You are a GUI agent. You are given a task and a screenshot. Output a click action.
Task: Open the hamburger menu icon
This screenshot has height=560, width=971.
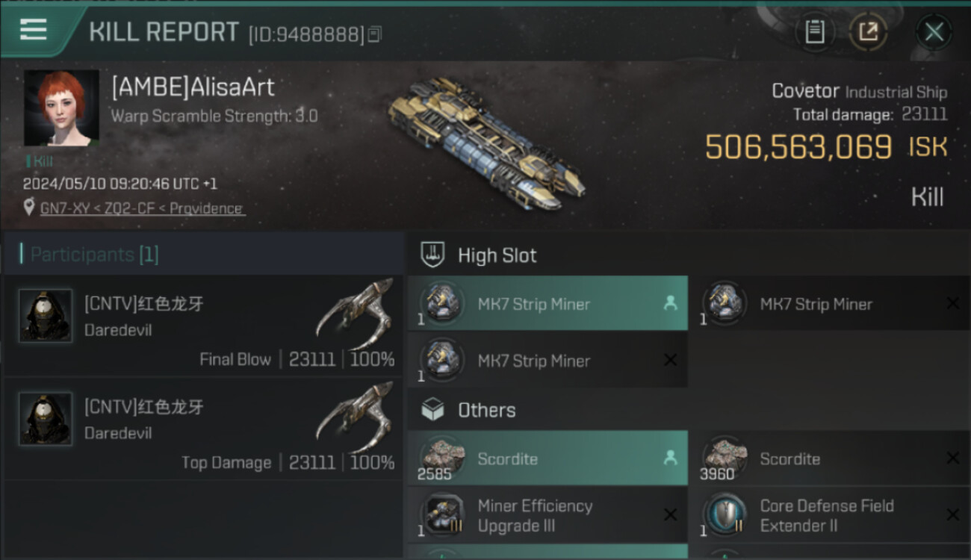(33, 31)
